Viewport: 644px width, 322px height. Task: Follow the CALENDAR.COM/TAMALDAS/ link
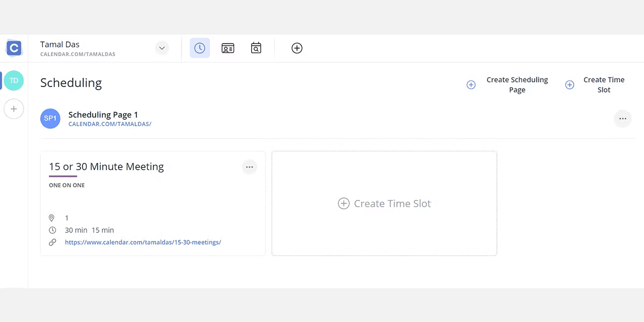click(110, 125)
